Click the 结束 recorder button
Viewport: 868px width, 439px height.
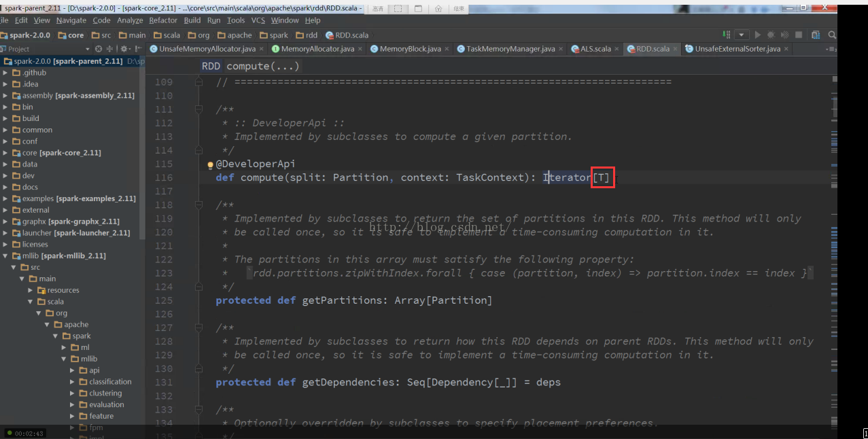tap(459, 8)
